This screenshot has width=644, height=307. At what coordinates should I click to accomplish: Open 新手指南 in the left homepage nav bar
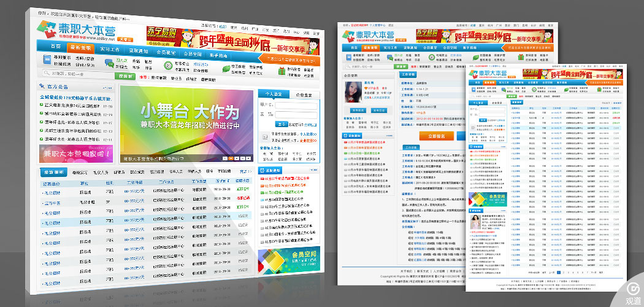click(x=218, y=55)
